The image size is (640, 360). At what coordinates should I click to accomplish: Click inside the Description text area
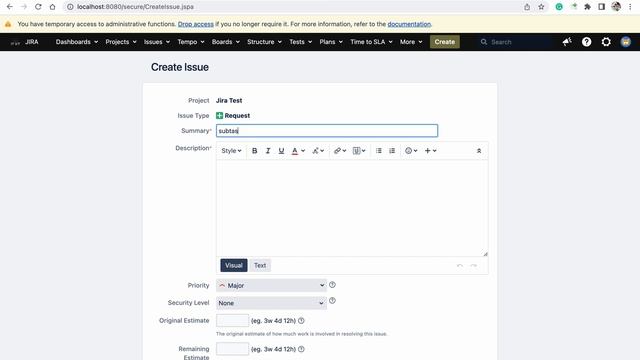(x=352, y=208)
